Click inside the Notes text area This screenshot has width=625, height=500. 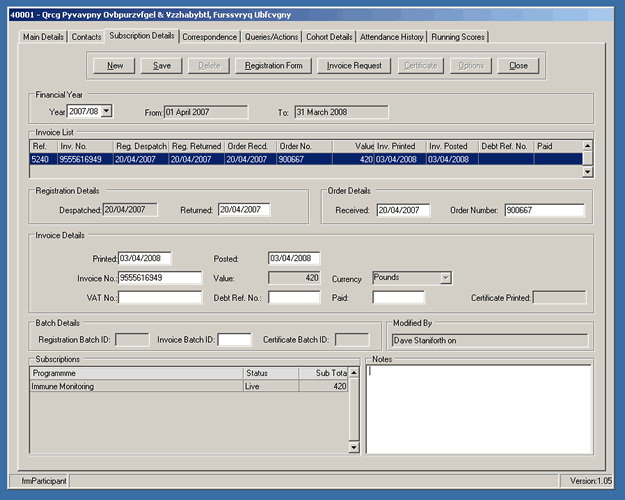click(479, 409)
